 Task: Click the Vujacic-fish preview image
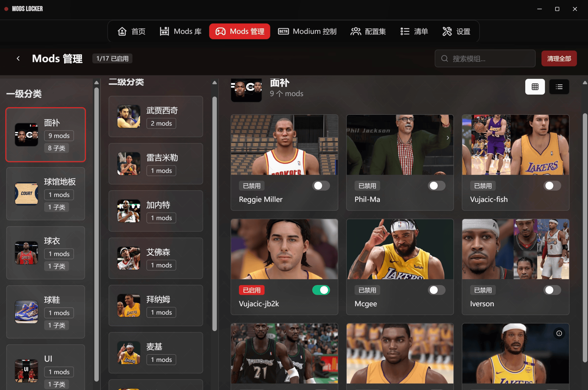[x=516, y=145]
